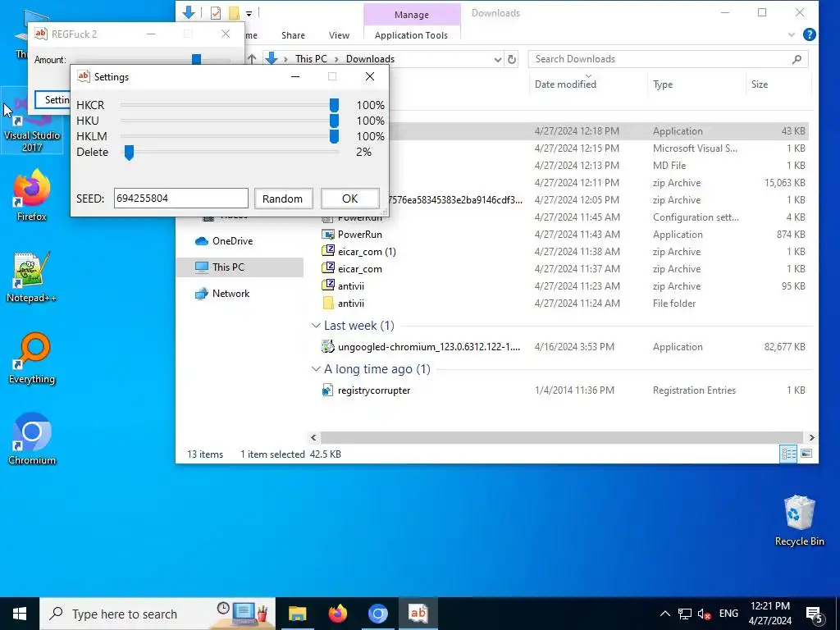
Task: Select the Manage contextual tab
Action: point(412,15)
